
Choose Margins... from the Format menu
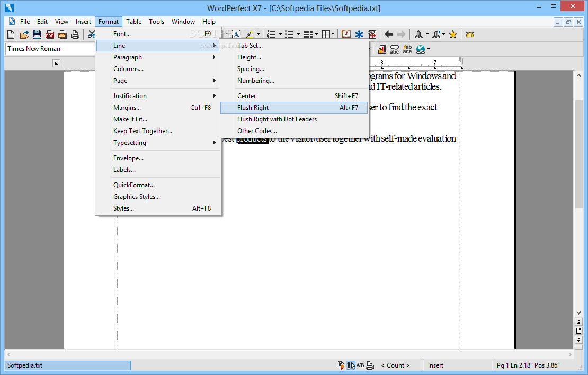(x=158, y=107)
